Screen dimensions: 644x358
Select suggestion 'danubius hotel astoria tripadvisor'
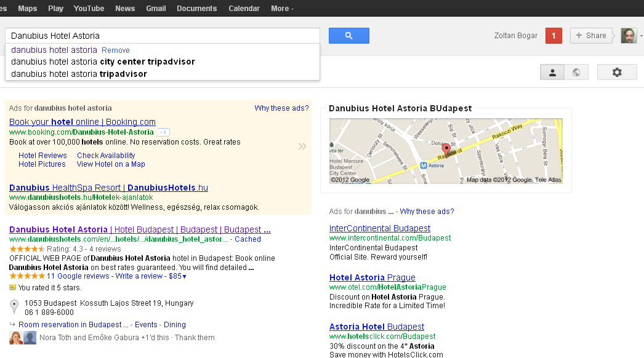click(x=163, y=74)
